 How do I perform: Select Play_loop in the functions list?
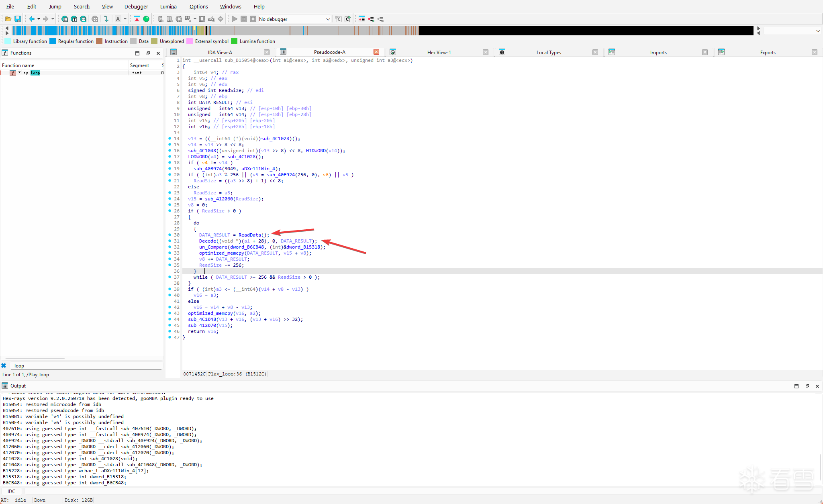(x=29, y=73)
